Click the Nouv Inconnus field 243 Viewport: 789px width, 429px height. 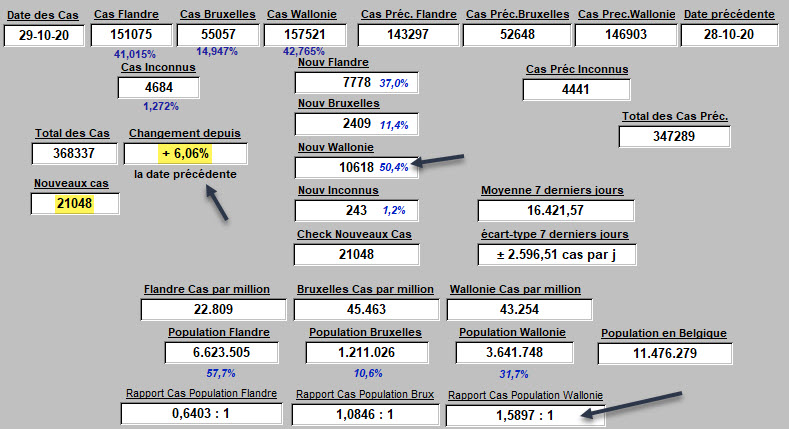pyautogui.click(x=356, y=211)
